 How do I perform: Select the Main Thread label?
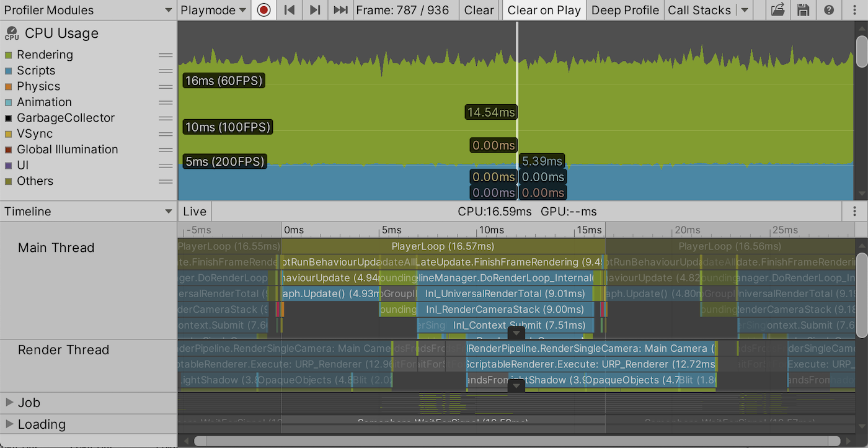tap(56, 248)
